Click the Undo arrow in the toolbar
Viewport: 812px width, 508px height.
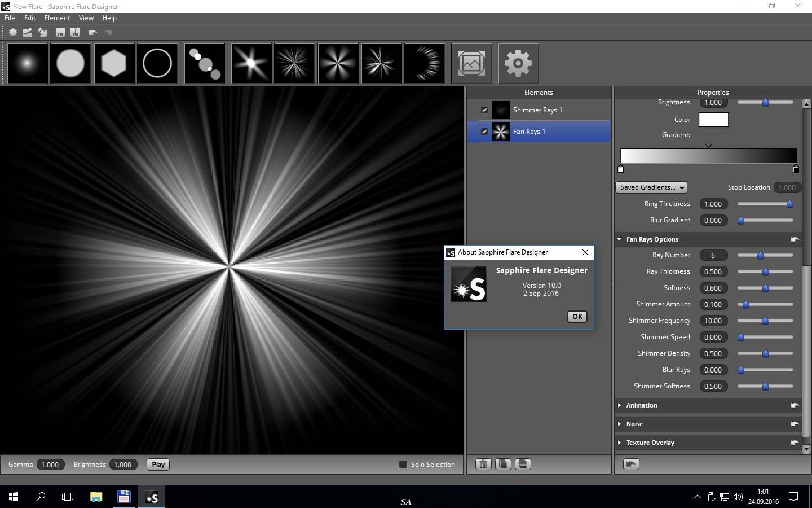(93, 32)
